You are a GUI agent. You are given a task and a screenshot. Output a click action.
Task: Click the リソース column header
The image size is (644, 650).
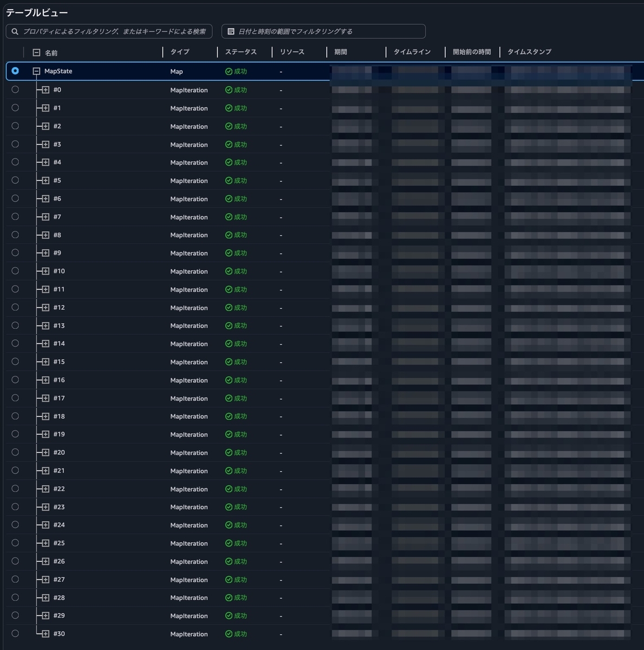[x=292, y=52]
